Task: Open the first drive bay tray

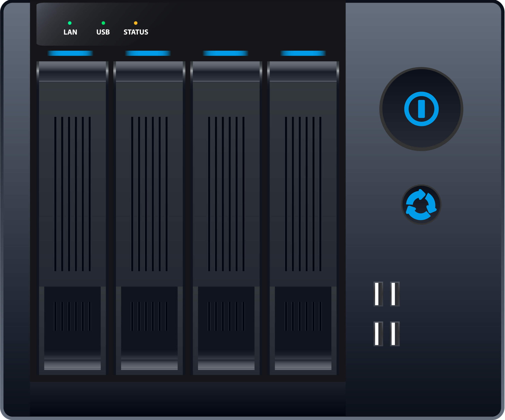Action: click(72, 192)
